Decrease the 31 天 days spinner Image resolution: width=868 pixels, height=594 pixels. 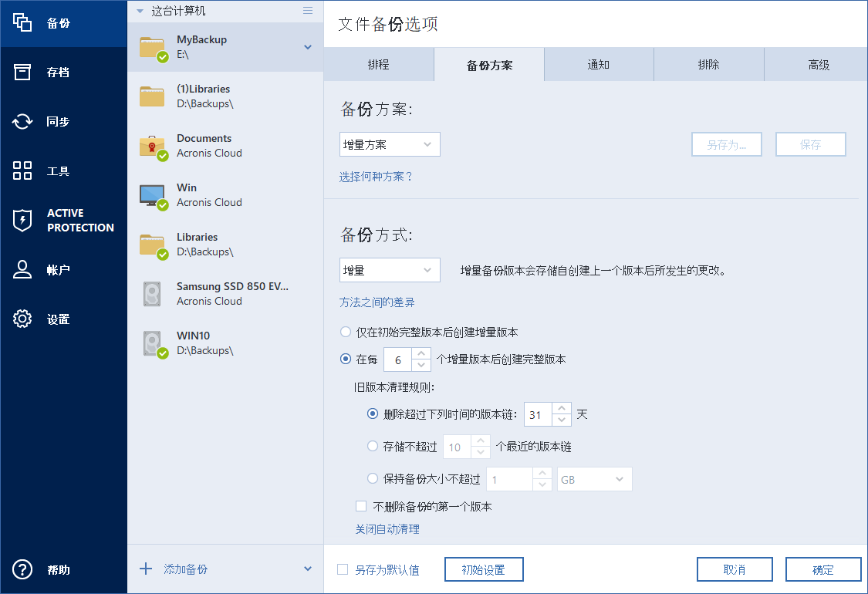pos(562,420)
